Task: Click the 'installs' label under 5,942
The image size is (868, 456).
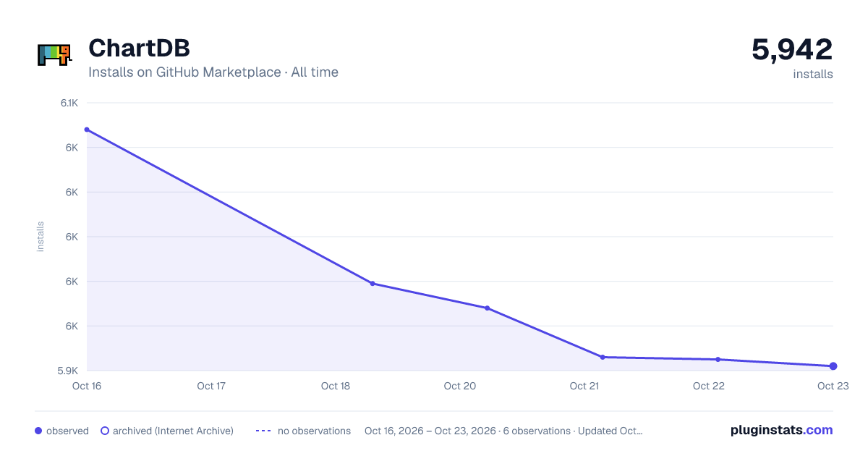Action: coord(813,74)
